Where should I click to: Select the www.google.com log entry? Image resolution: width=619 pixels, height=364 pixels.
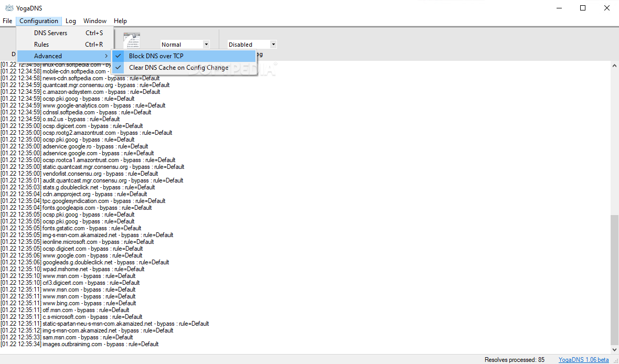pos(71,255)
